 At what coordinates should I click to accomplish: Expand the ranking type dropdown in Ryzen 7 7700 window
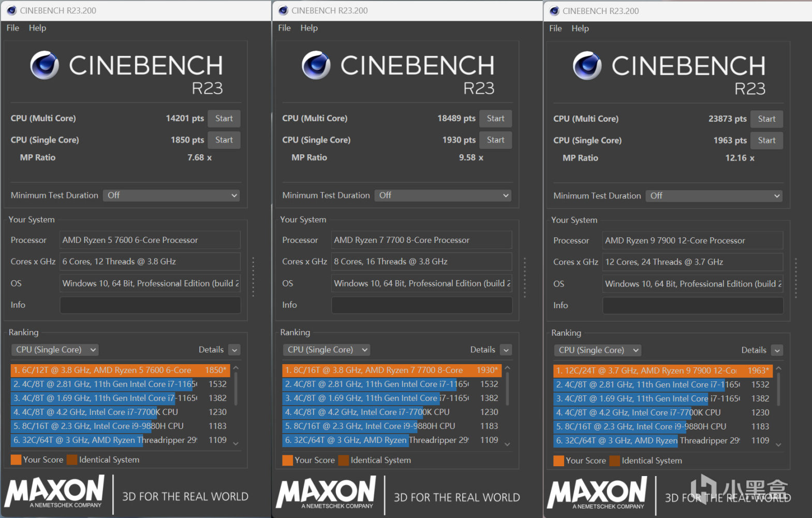coord(326,350)
